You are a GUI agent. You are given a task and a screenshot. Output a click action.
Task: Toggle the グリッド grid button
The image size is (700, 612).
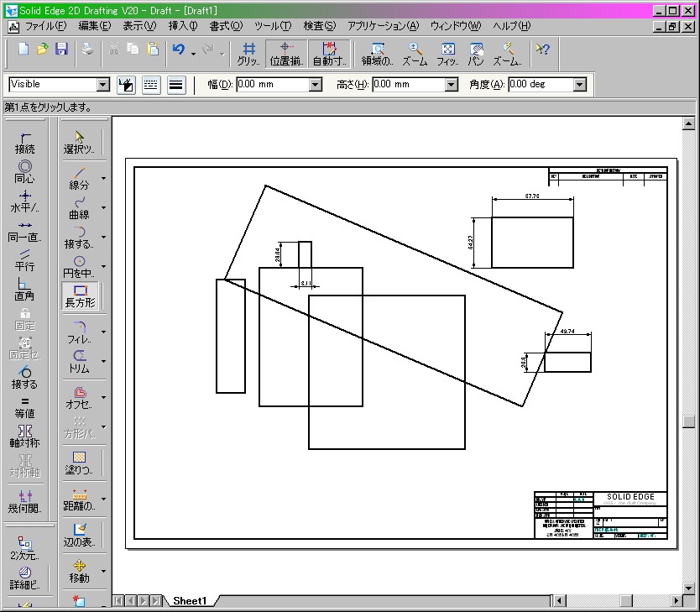pyautogui.click(x=248, y=54)
